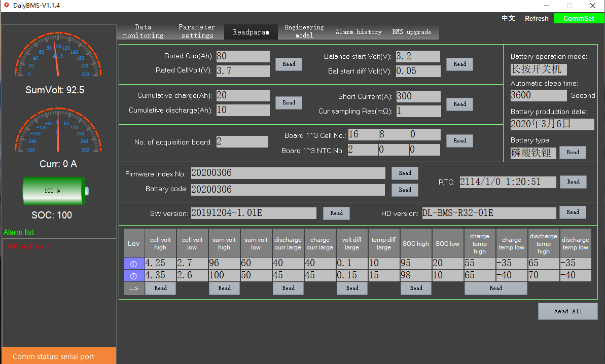Viewport: 605px width, 364px height.
Task: Click the SW version field
Action: point(254,213)
